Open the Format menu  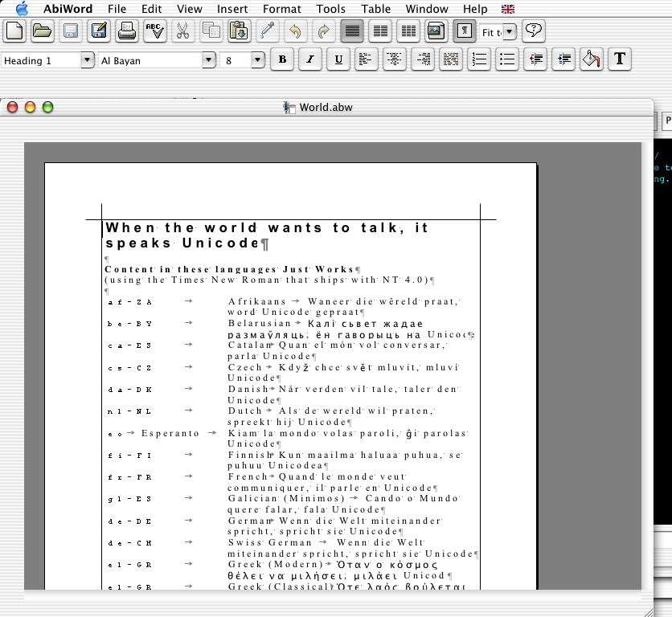[282, 9]
